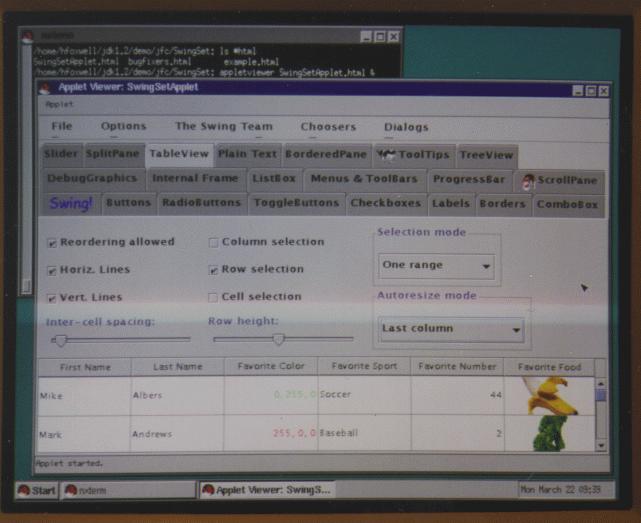Screen dimensions: 641x523
Task: Click the broccoli image in Mark's row
Action: (x=551, y=433)
